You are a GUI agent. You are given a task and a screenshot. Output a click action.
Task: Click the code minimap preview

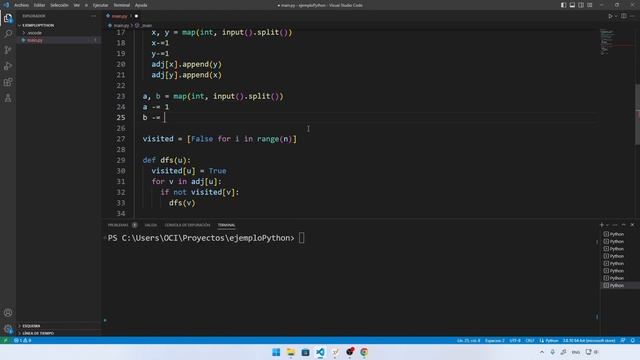[x=616, y=42]
